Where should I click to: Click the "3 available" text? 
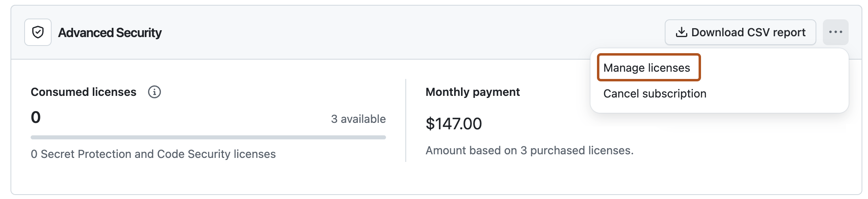tap(358, 119)
